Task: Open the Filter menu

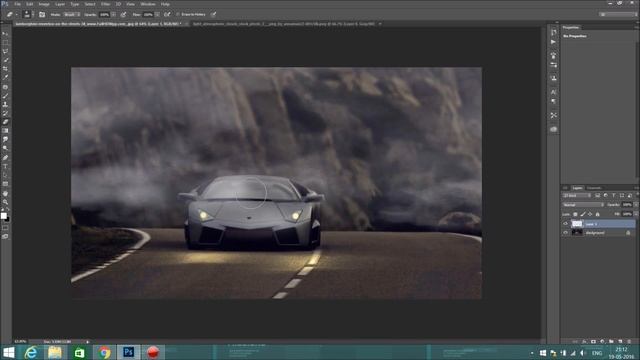Action: coord(105,4)
